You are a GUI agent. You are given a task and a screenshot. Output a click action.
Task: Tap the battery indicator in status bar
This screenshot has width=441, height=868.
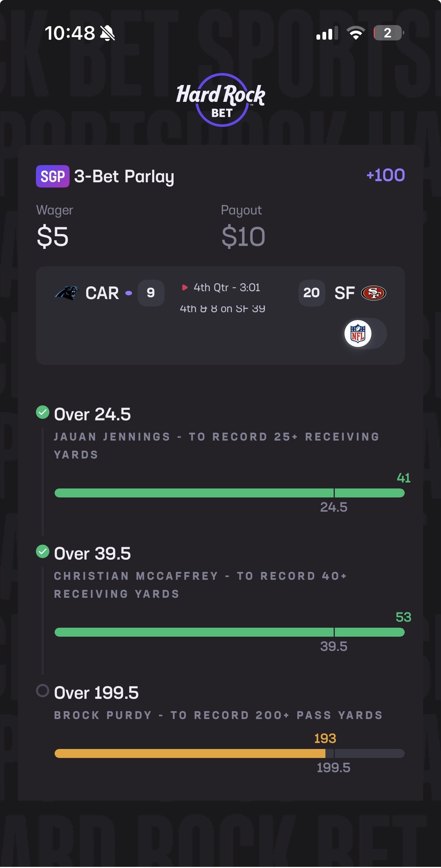click(x=388, y=33)
